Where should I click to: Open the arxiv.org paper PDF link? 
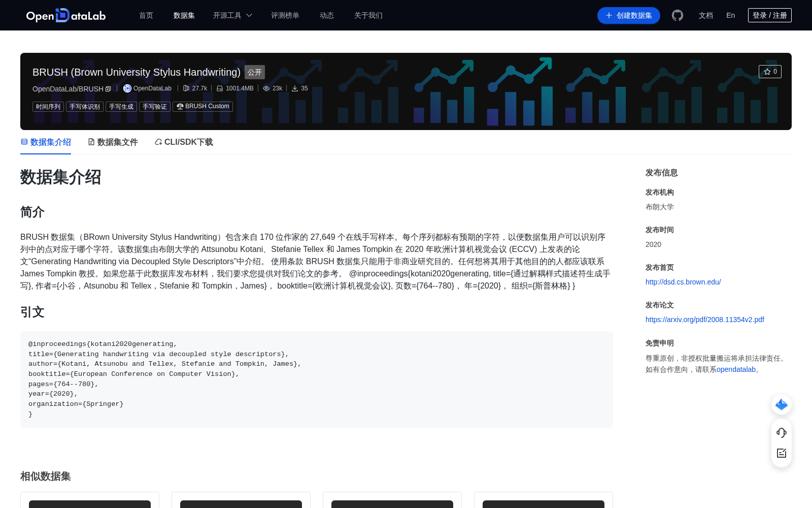click(x=705, y=320)
